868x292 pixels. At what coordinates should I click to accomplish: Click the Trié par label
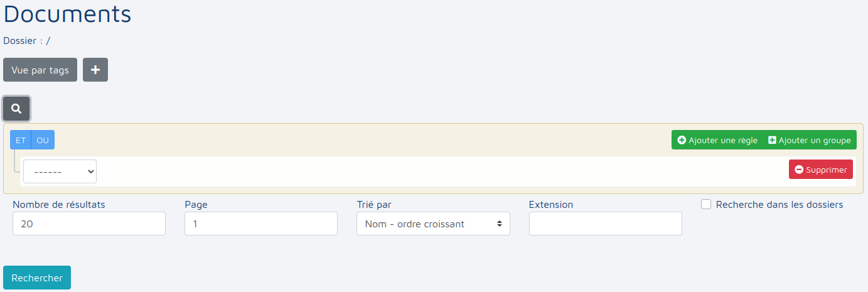point(374,204)
